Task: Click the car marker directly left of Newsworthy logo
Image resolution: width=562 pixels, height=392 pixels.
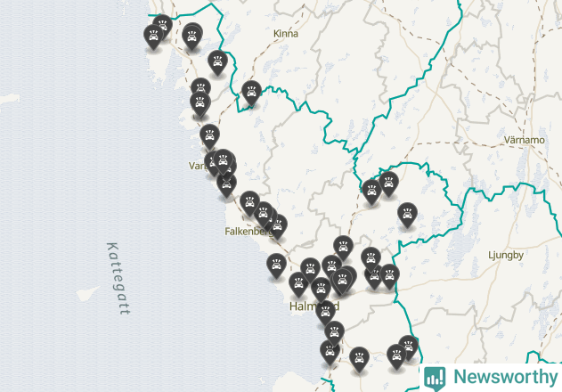Action: [396, 357]
